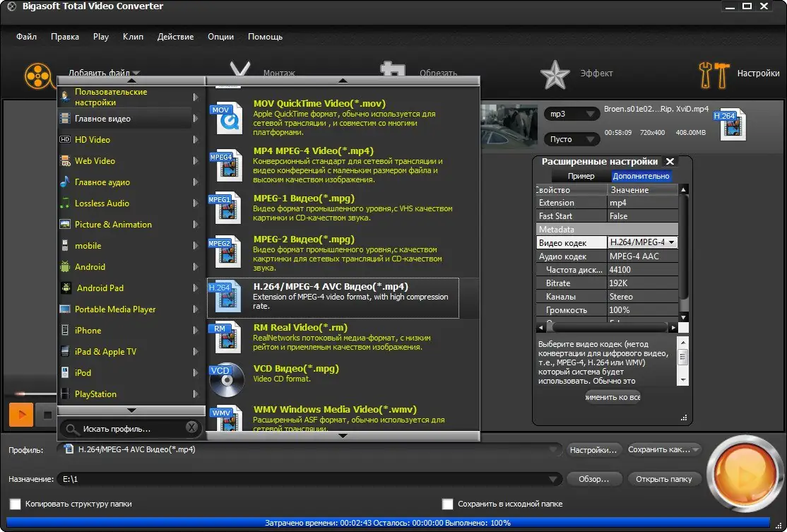The width and height of the screenshot is (787, 532).
Task: Clear profile search with X icon
Action: (x=191, y=427)
